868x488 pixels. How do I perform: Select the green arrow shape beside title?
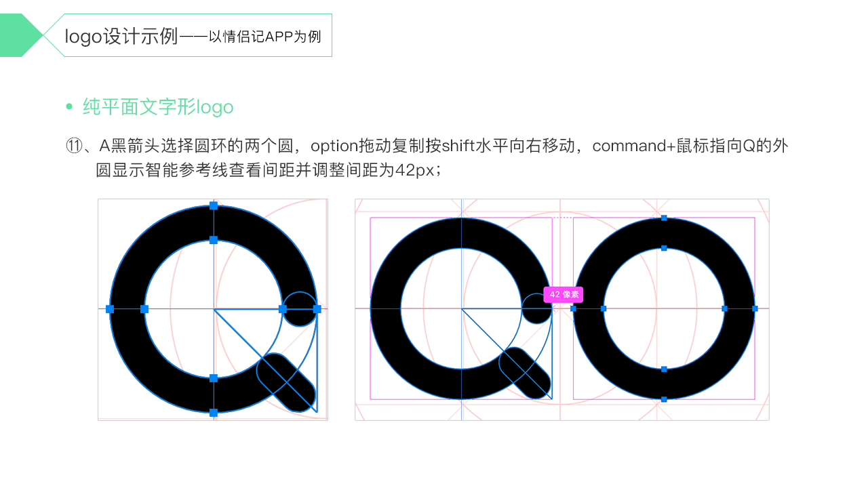[21, 35]
